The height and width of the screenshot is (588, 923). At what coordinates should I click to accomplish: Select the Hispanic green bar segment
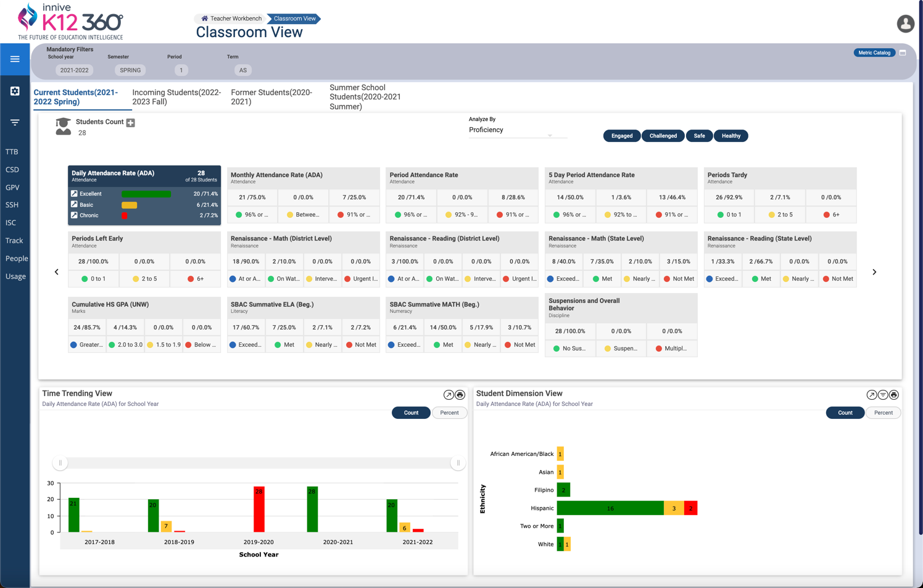click(610, 508)
